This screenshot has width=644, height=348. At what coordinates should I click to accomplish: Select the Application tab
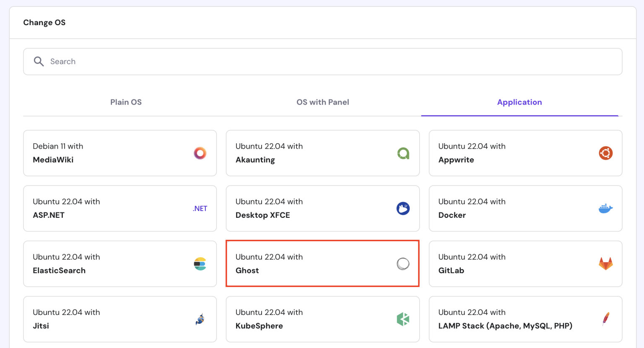point(519,102)
